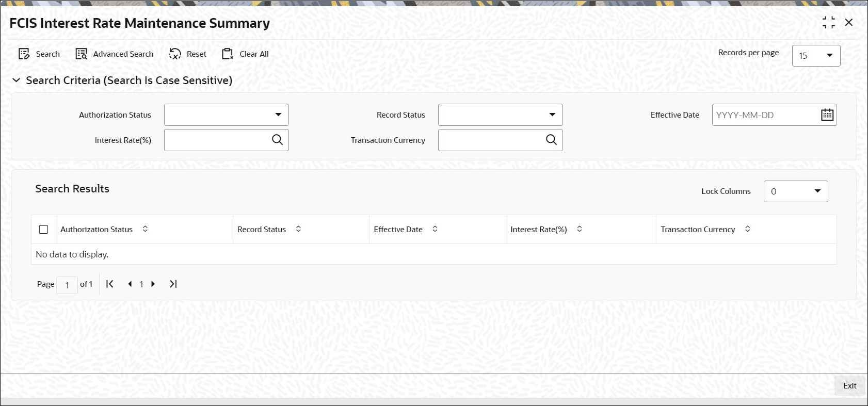Go to the previous results page
The image size is (868, 406).
[130, 284]
